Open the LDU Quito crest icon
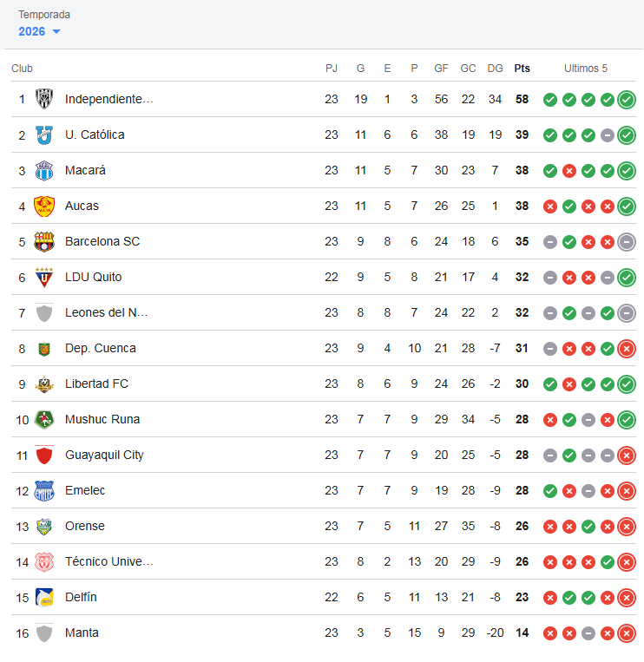 pyautogui.click(x=44, y=278)
